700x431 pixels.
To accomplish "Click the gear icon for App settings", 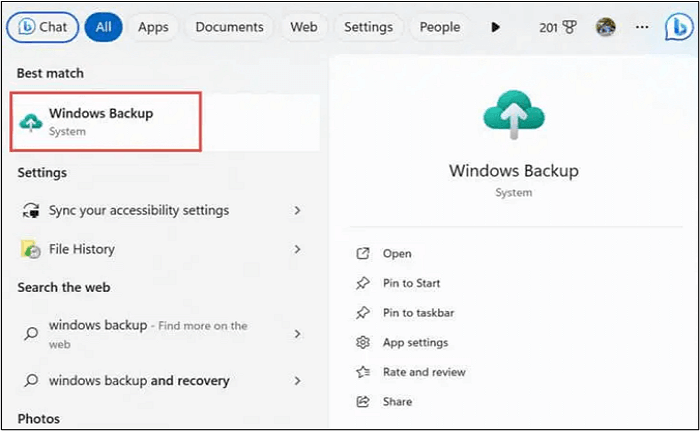I will click(363, 343).
